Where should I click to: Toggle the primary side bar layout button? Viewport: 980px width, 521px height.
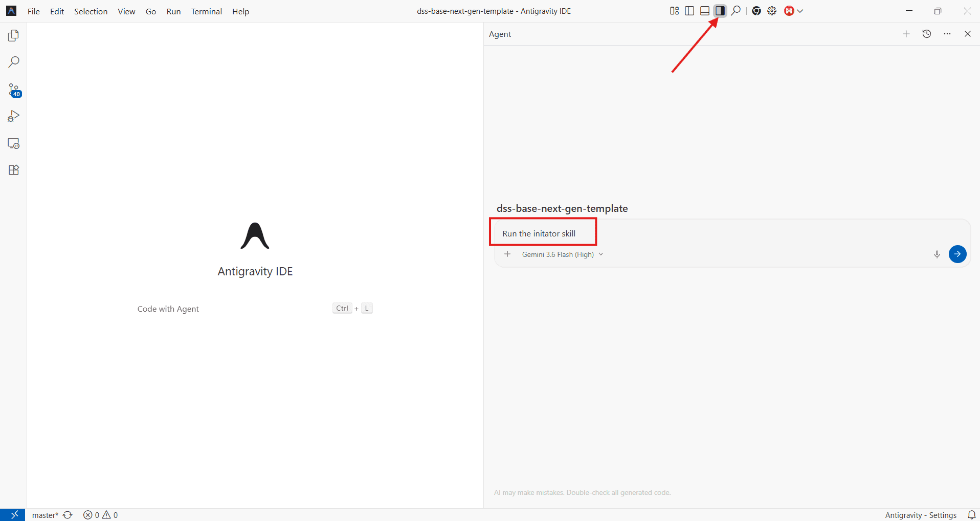pyautogui.click(x=689, y=11)
